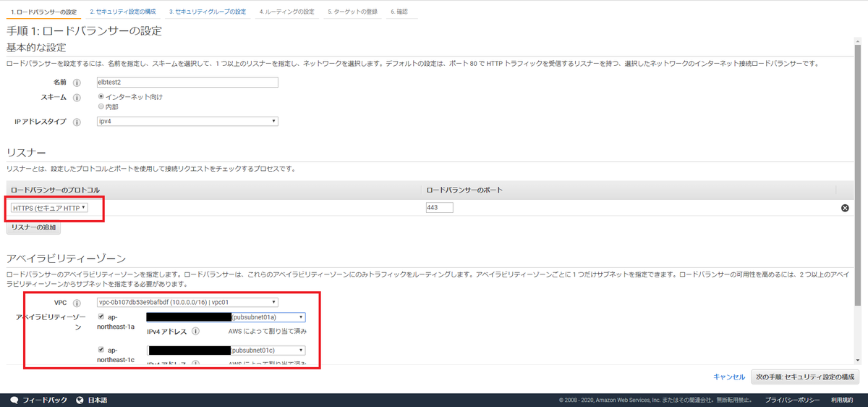Go to step 6 確認 tab
Image resolution: width=868 pixels, height=407 pixels.
[401, 12]
